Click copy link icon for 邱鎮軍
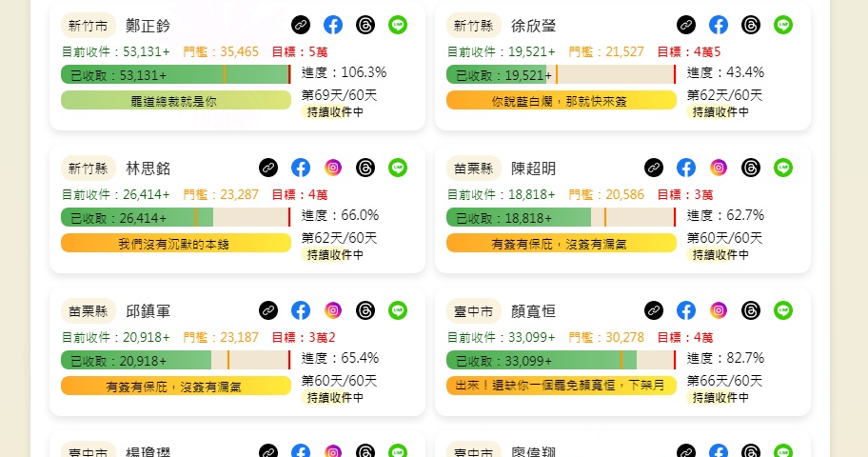The image size is (868, 457). [268, 310]
